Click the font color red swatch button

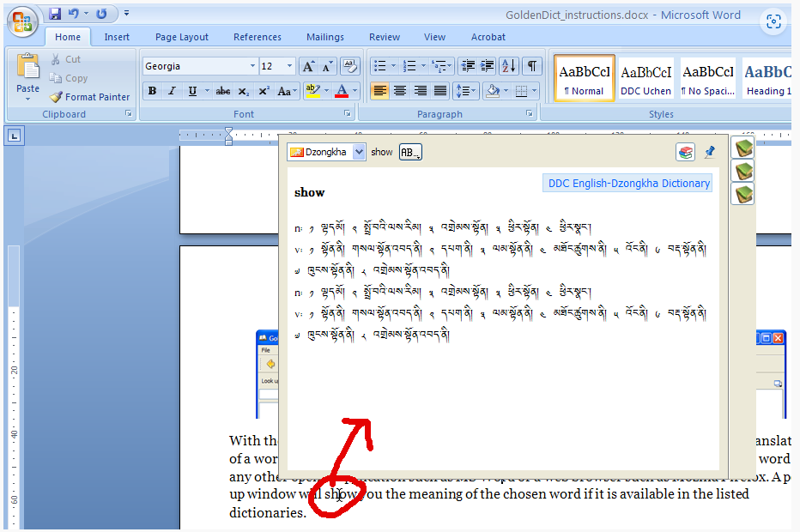pyautogui.click(x=342, y=91)
